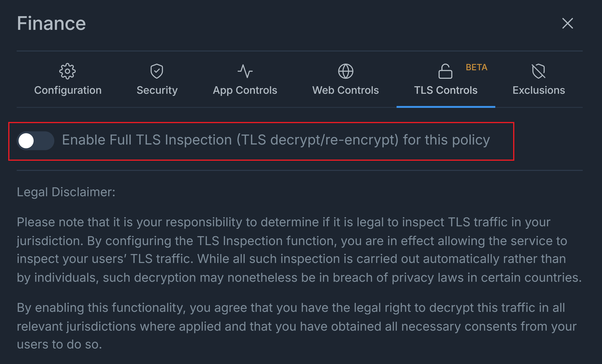
Task: Click the 'Enable Full TLS Inspection' label text
Action: pos(275,140)
